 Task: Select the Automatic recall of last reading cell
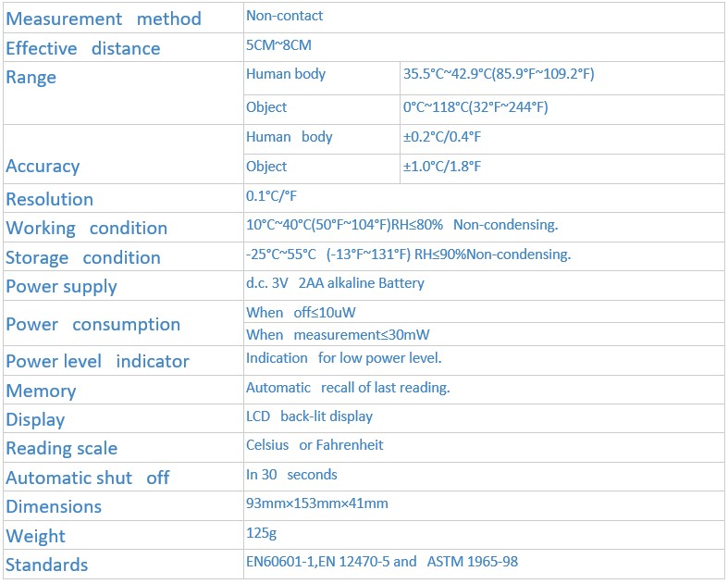[348, 388]
